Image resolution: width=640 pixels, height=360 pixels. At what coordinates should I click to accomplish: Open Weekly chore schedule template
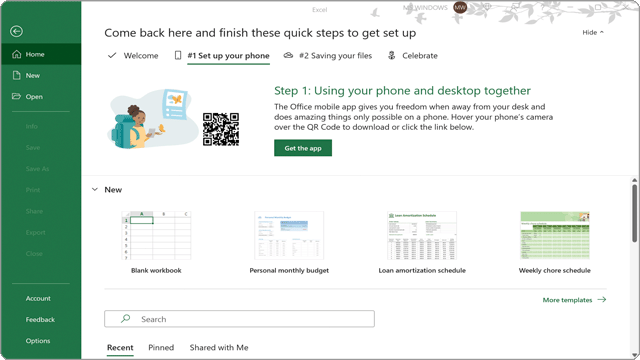[555, 242]
